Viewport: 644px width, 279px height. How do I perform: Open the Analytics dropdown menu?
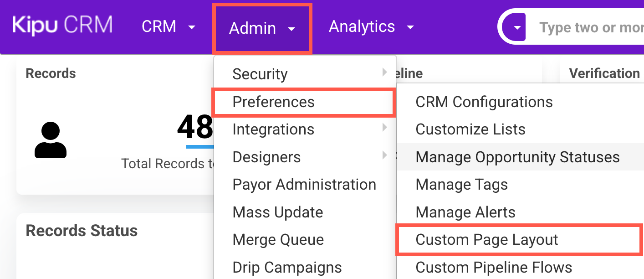tap(371, 27)
